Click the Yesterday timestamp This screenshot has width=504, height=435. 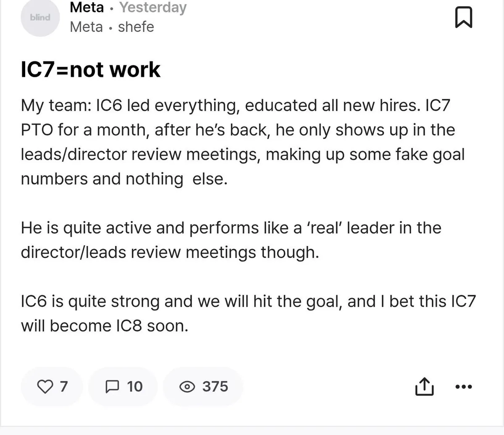(x=153, y=7)
